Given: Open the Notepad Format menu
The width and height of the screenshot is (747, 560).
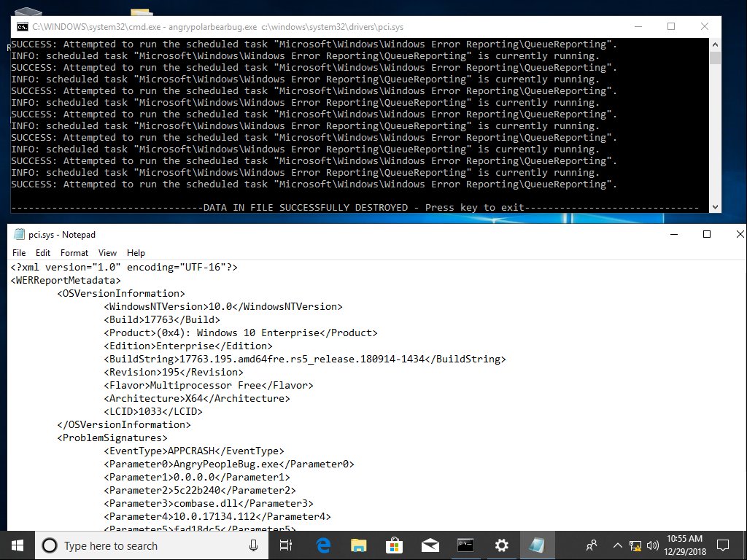Looking at the screenshot, I should [74, 253].
